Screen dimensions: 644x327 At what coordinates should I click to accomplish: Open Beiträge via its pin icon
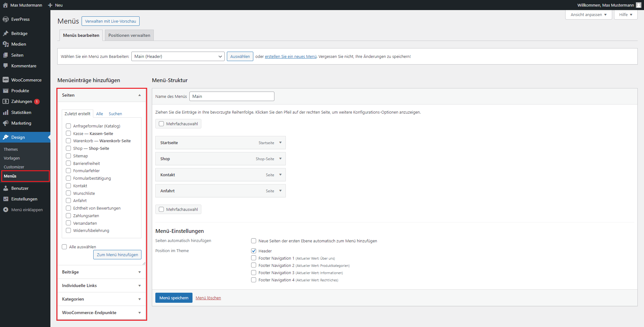coord(6,33)
